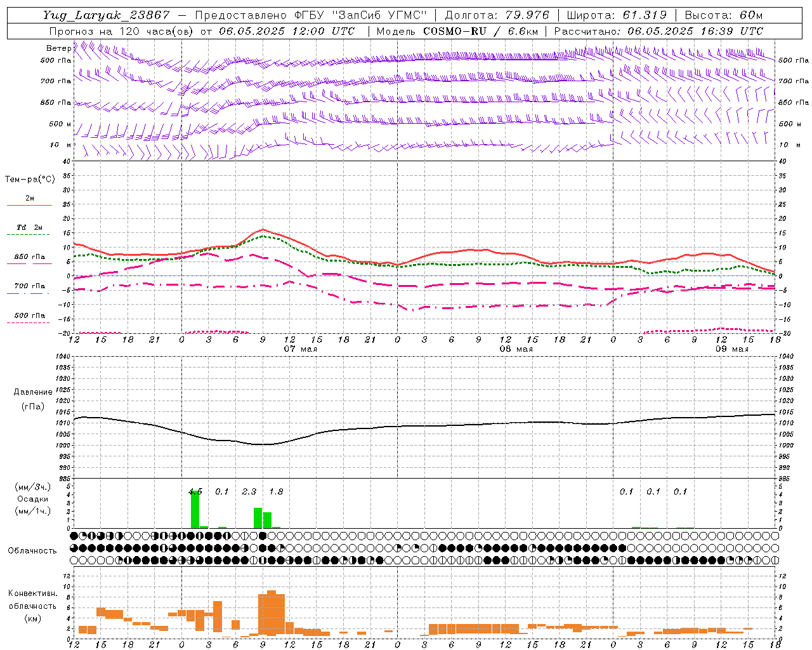Click the red line sample under 2м legend

tap(29, 205)
